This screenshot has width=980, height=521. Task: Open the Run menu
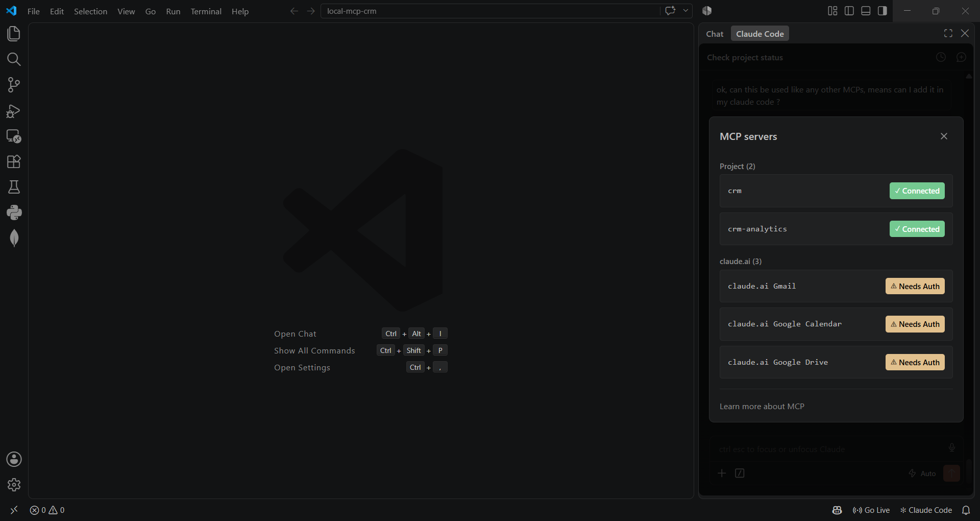click(x=173, y=11)
